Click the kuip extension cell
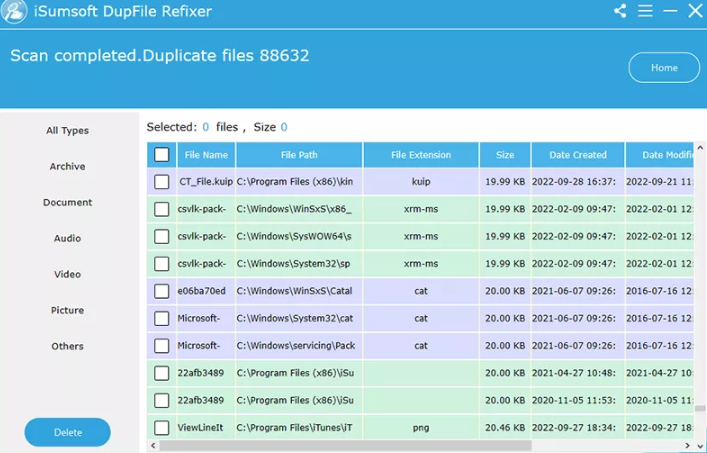The image size is (707, 453). [421, 182]
